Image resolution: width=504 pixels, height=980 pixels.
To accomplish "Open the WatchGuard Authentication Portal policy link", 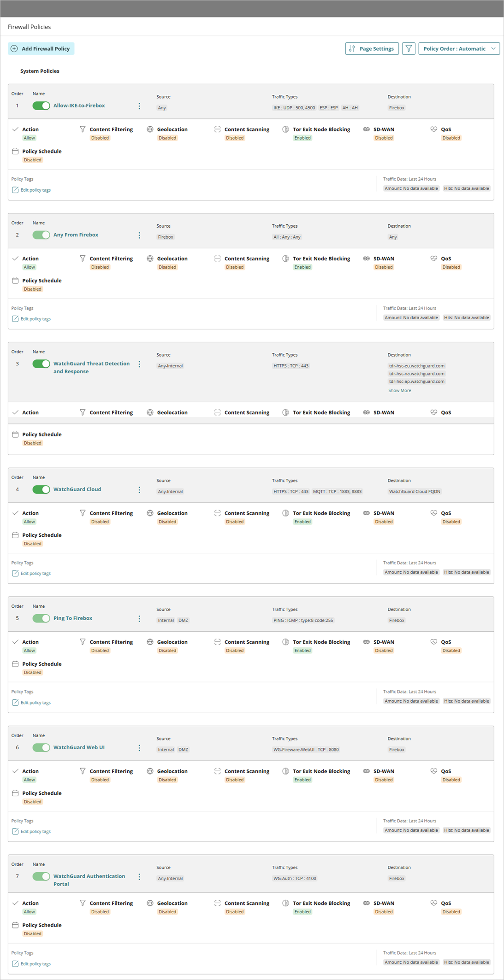I will point(89,880).
